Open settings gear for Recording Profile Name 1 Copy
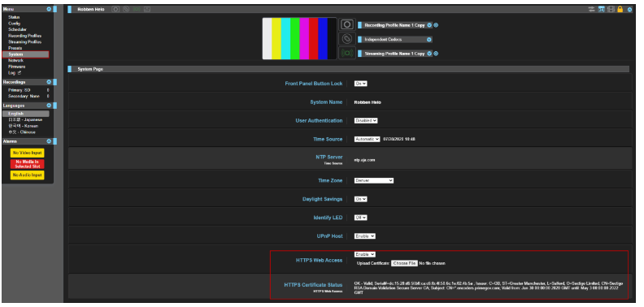 436,25
